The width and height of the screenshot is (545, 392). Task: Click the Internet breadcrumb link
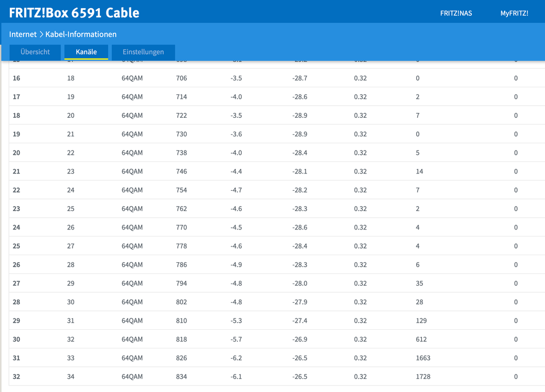22,34
